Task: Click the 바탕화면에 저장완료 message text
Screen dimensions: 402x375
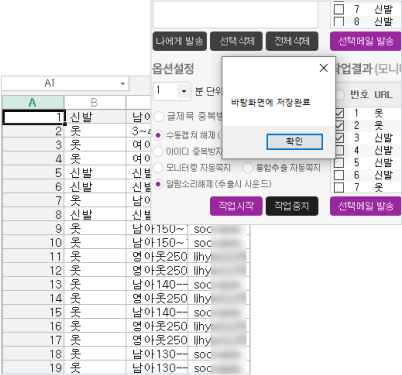Action: pyautogui.click(x=271, y=102)
